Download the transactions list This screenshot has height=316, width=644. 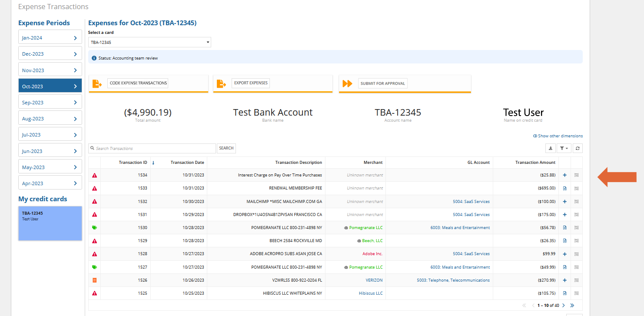551,148
